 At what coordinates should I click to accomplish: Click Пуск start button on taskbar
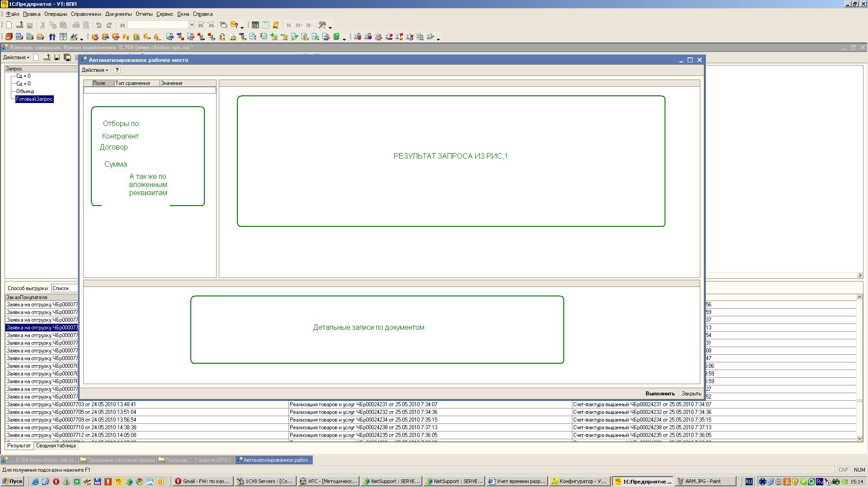click(12, 481)
